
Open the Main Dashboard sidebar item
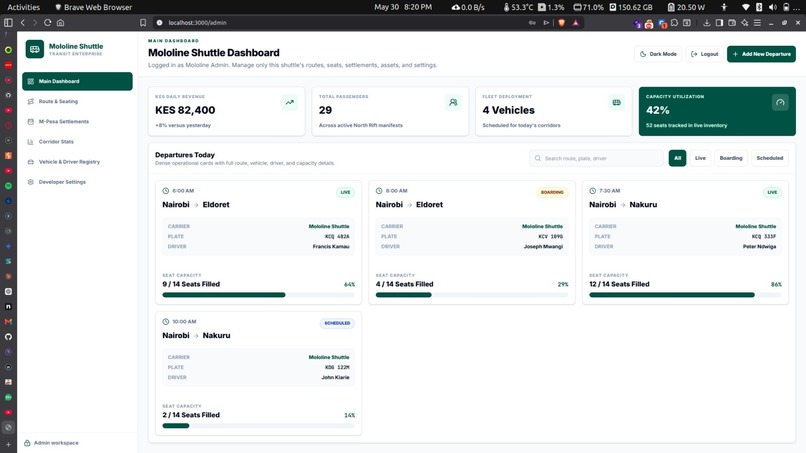(77, 81)
